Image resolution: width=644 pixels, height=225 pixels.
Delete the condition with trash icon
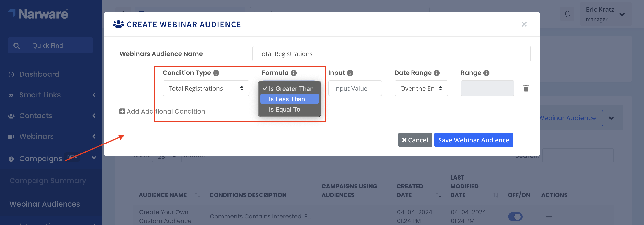click(x=526, y=88)
